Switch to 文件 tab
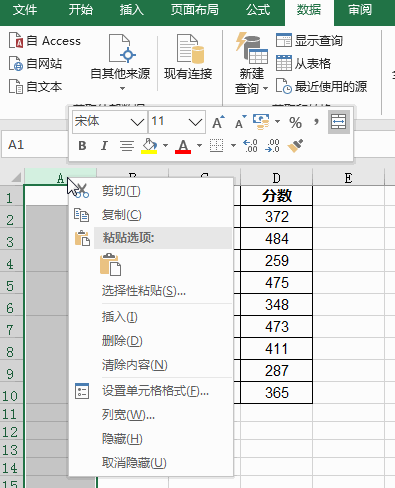This screenshot has height=488, width=395. 25,10
